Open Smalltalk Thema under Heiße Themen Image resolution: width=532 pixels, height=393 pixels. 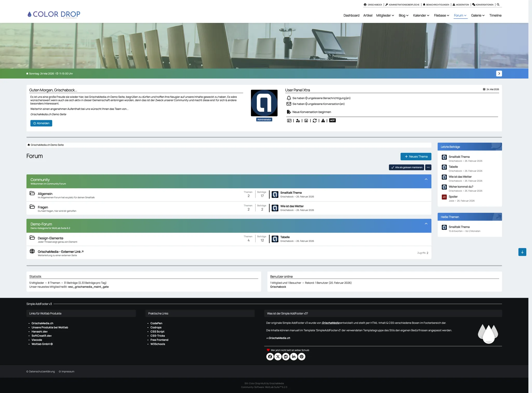[x=459, y=227]
